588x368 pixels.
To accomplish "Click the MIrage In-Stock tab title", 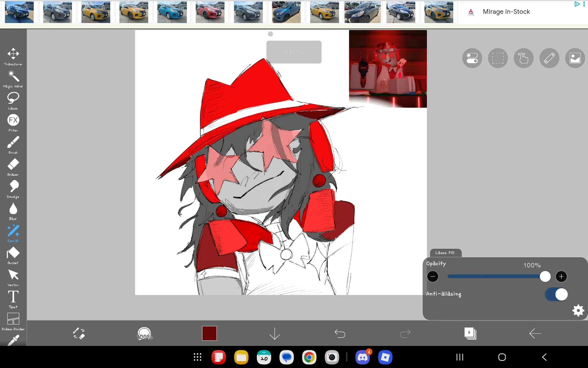I will click(x=506, y=12).
